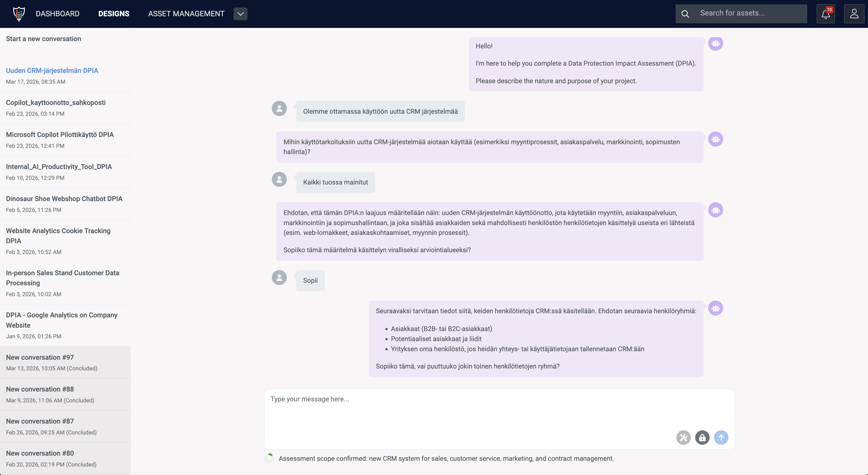Open Microsoft Copilot Pilottikäyttö DPIA conversation

pos(60,135)
